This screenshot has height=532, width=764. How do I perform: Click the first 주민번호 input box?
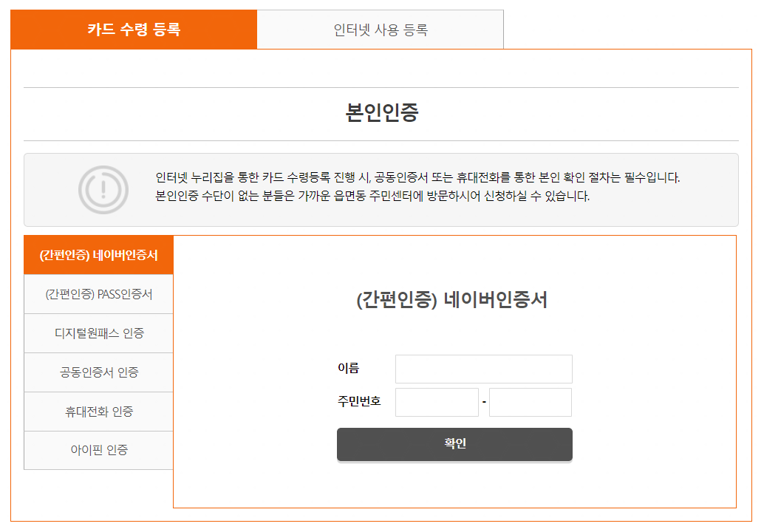click(437, 403)
